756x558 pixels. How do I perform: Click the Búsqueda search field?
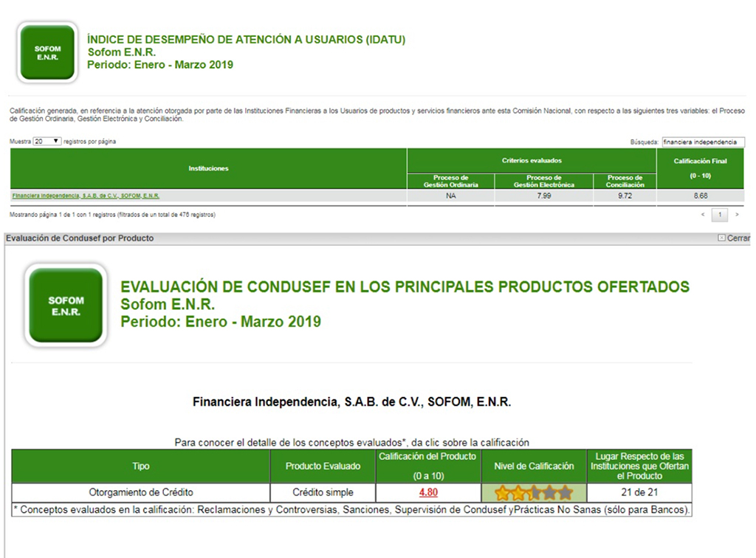click(703, 142)
